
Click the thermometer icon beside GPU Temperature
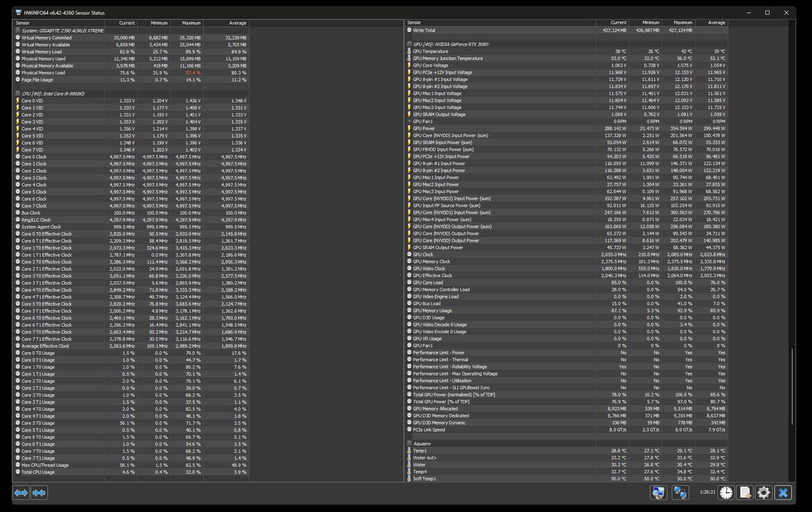pyautogui.click(x=409, y=52)
